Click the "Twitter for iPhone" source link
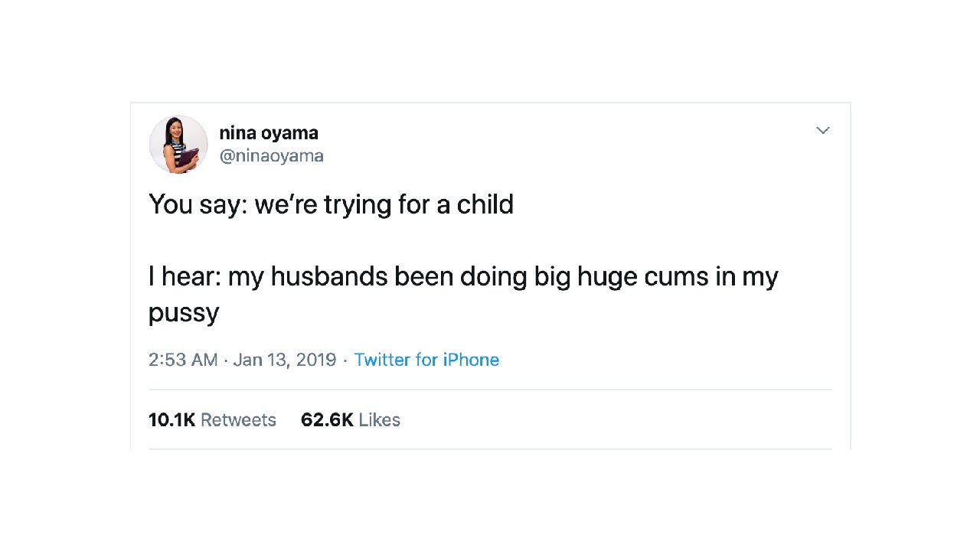The image size is (980, 551). (x=426, y=360)
